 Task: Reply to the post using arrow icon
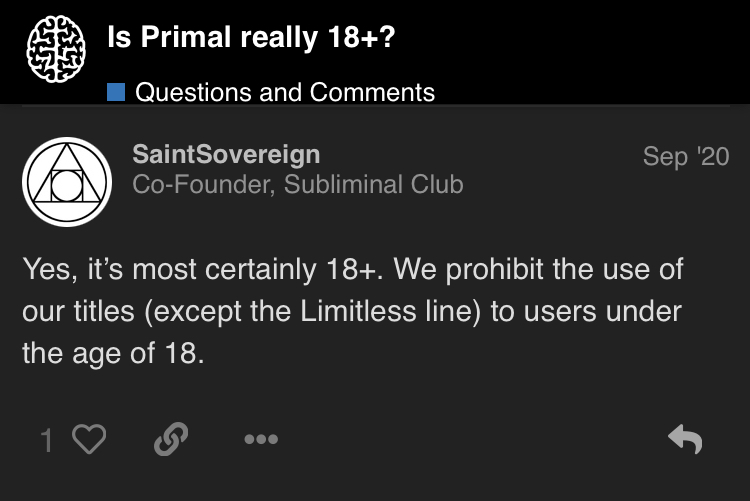point(685,439)
